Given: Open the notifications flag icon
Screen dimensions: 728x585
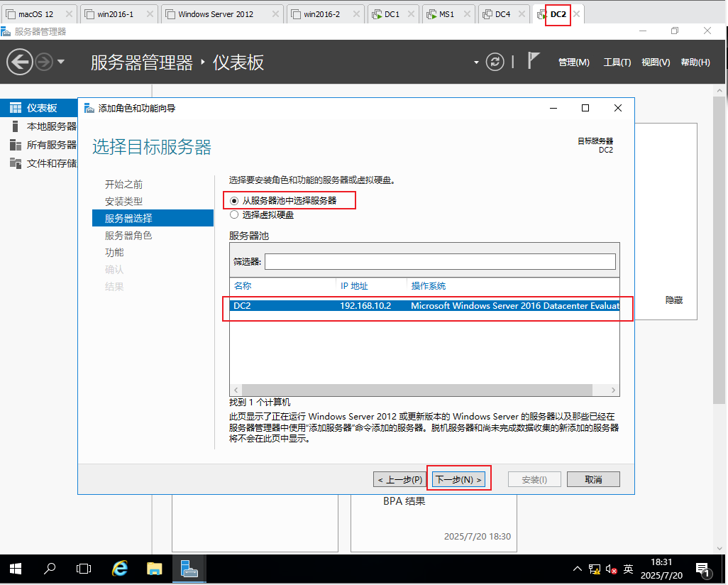Looking at the screenshot, I should click(x=533, y=61).
